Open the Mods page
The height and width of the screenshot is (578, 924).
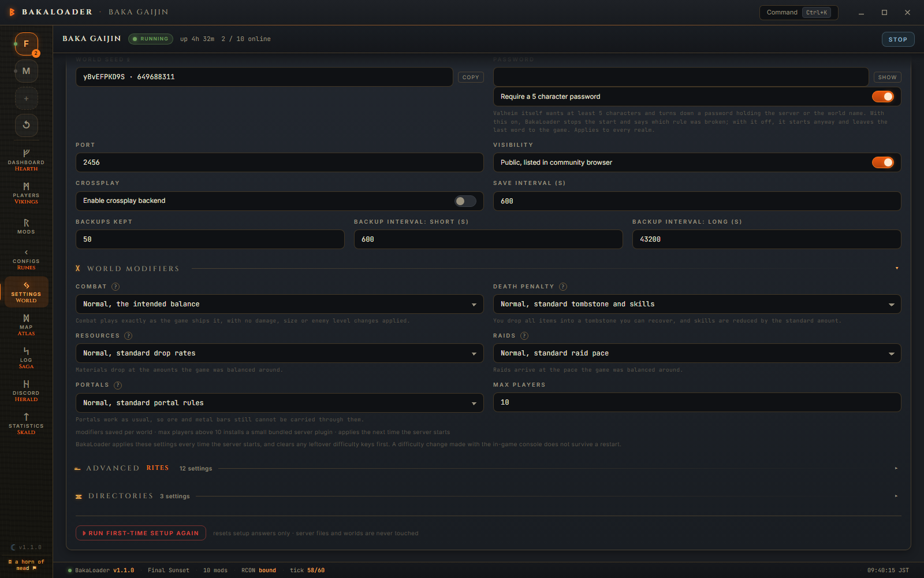pos(26,226)
